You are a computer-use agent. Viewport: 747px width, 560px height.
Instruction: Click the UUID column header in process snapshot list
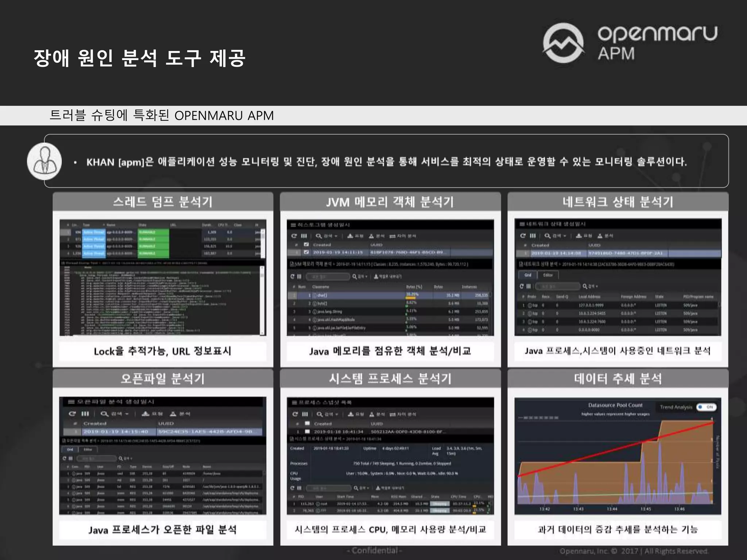point(377,424)
